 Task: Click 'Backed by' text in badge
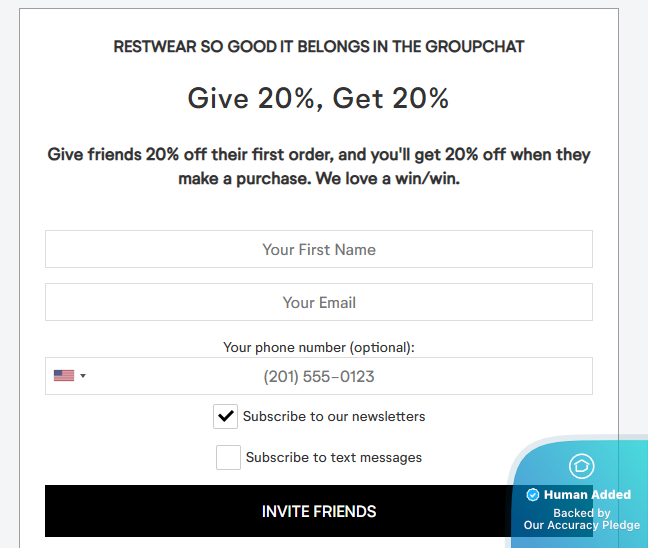tap(582, 513)
